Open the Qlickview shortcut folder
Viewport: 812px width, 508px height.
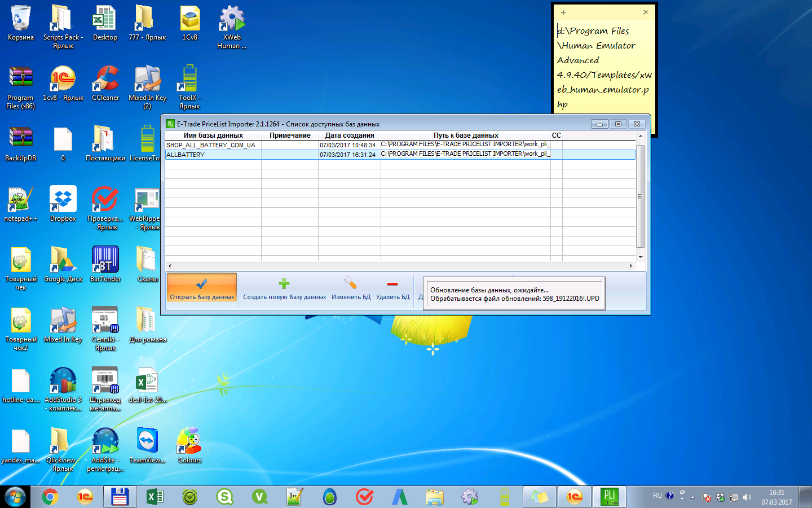(63, 449)
